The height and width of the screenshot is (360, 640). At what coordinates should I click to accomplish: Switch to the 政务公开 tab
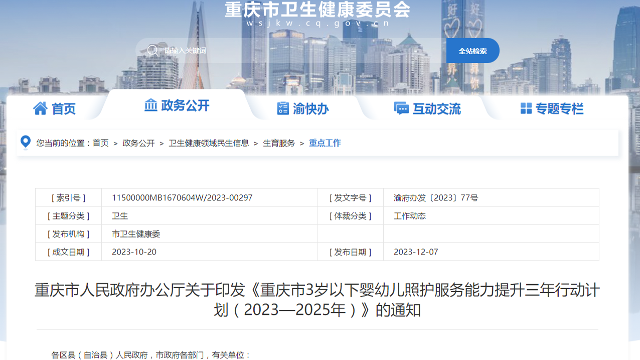pos(177,105)
